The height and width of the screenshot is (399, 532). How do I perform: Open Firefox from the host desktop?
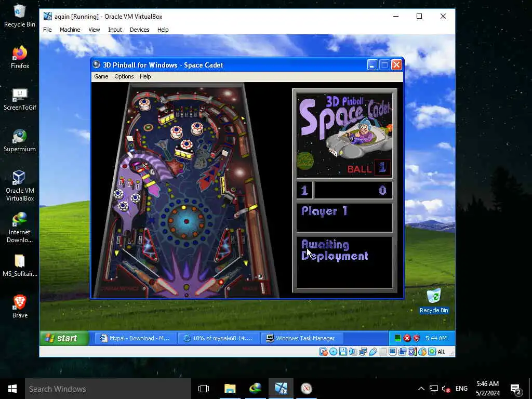pyautogui.click(x=20, y=57)
